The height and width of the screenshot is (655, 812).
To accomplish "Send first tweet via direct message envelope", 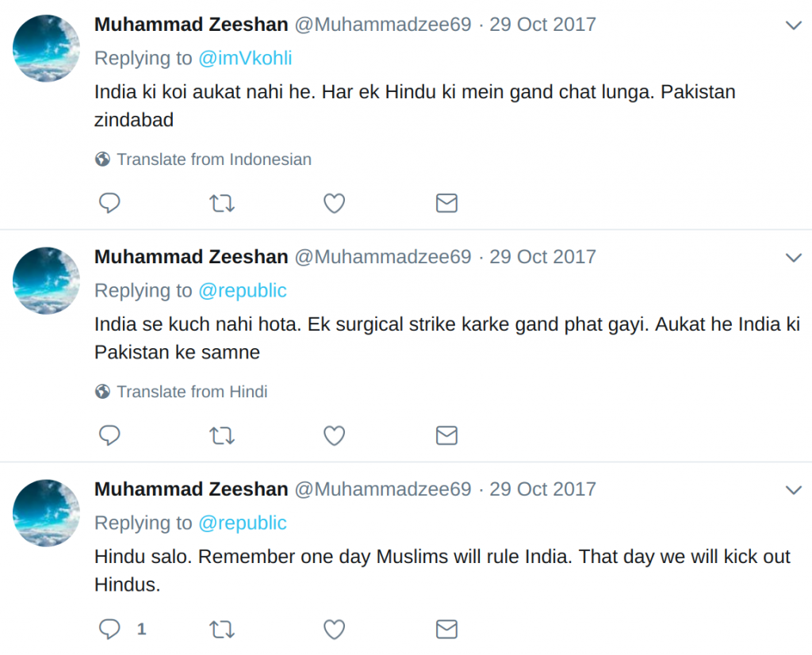I will pyautogui.click(x=446, y=203).
